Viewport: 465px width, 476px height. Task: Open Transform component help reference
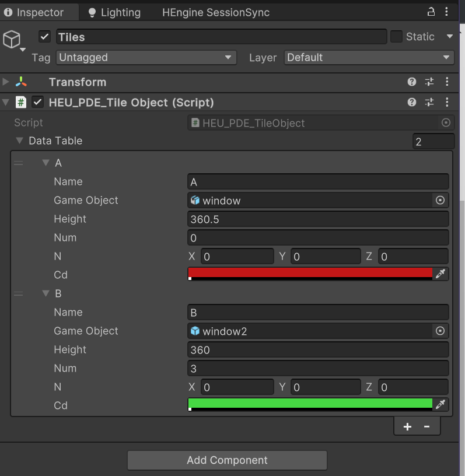(x=411, y=82)
